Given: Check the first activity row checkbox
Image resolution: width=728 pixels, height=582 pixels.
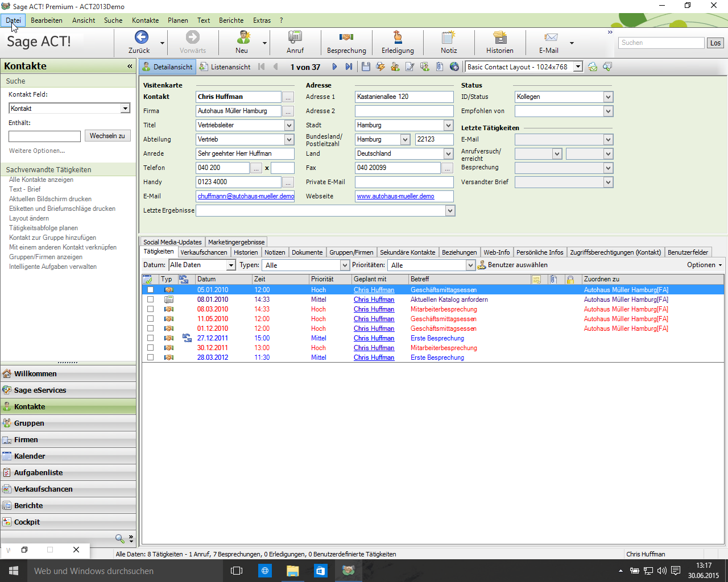Looking at the screenshot, I should pos(150,290).
